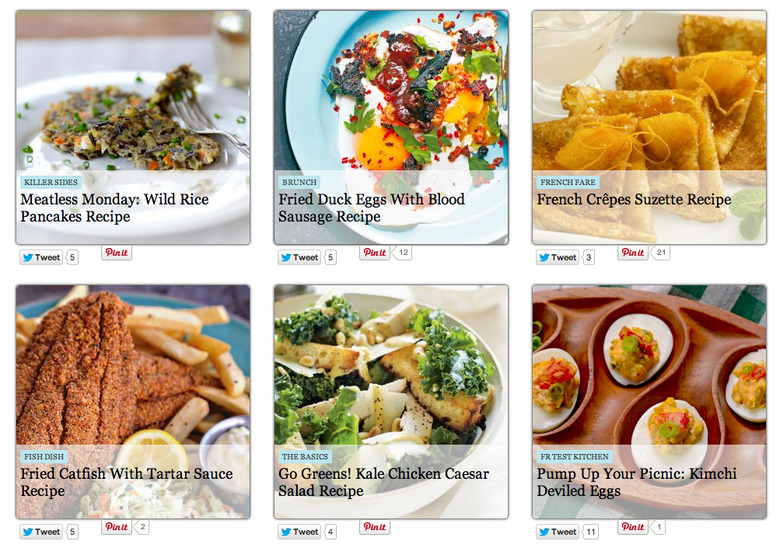The image size is (780, 548).
Task: Open the Fried Catfish With Tartar Sauce title
Action: [126, 482]
